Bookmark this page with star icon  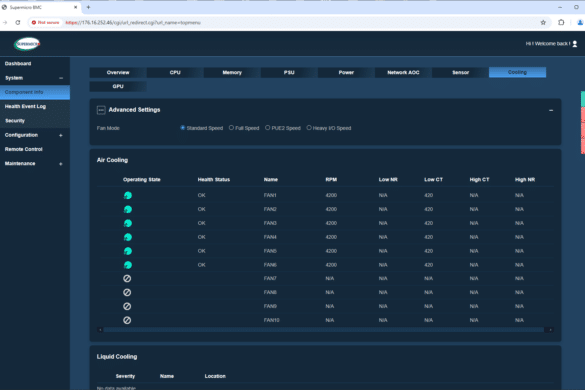543,22
